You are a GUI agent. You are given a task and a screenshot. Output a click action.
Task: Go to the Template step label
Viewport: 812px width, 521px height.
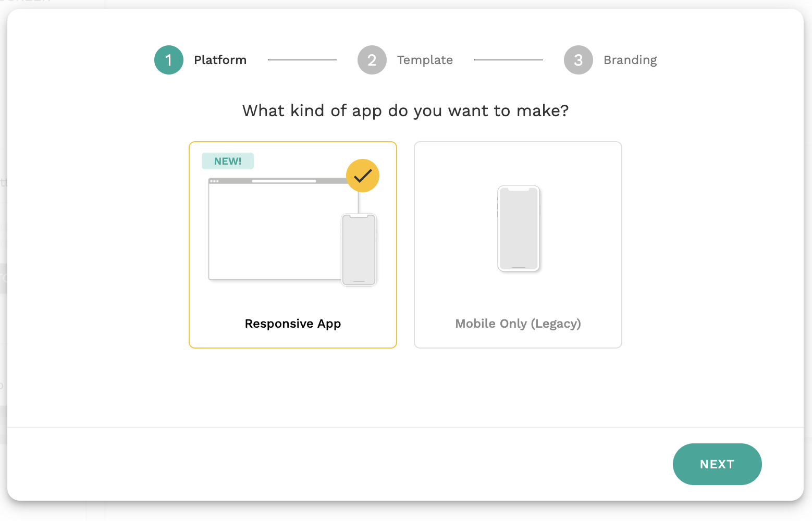click(425, 60)
